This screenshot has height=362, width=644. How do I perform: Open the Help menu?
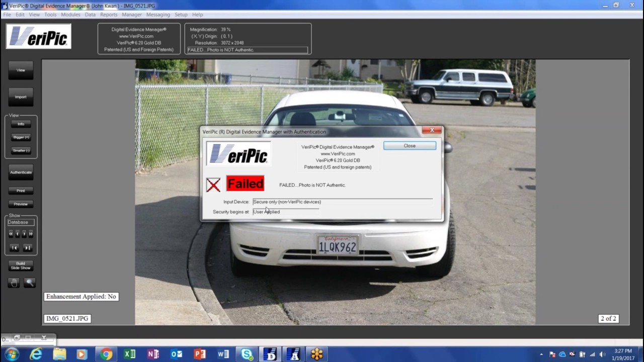tap(197, 15)
